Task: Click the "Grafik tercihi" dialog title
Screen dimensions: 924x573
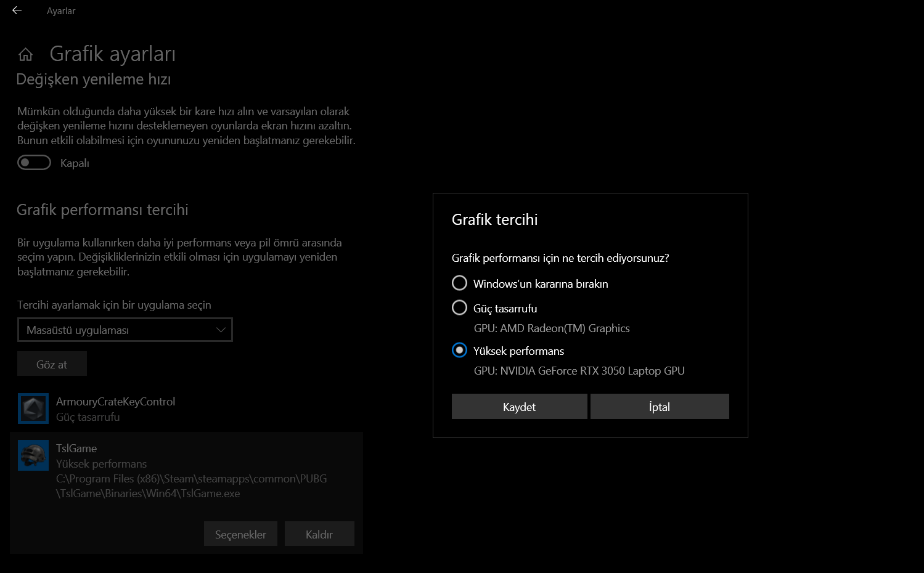Action: [x=495, y=219]
